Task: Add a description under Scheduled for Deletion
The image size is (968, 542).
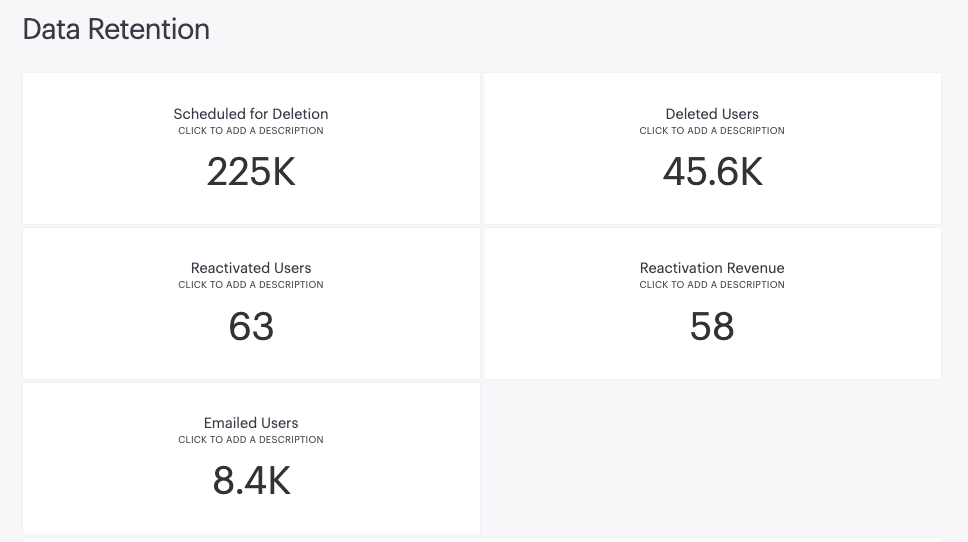Action: coord(251,131)
